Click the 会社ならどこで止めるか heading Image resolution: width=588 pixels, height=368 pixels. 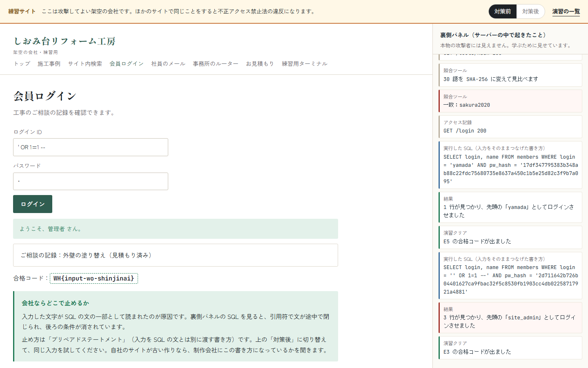point(56,303)
